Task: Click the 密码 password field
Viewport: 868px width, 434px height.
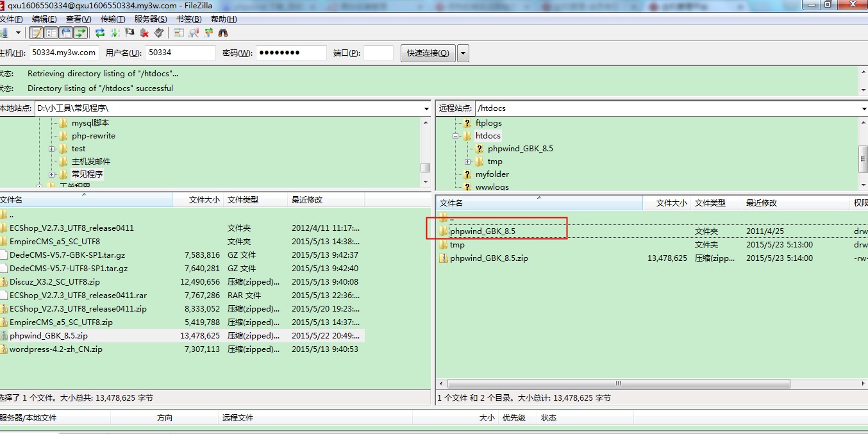Action: 291,53
